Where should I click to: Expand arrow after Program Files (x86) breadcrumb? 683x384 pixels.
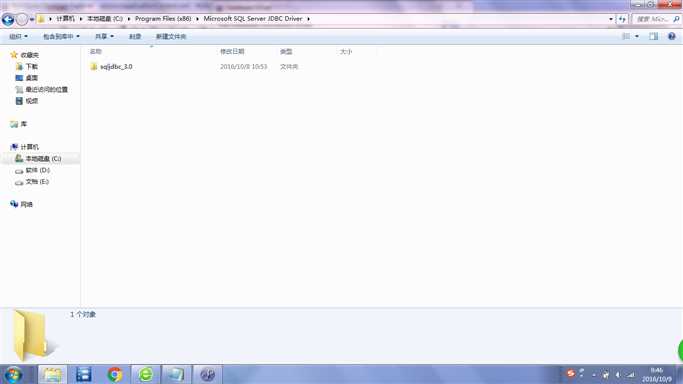(197, 19)
